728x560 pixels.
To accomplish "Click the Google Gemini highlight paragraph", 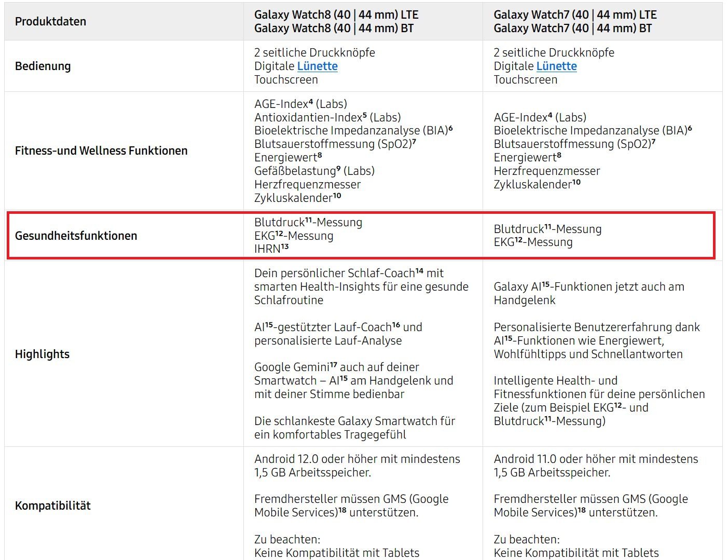I will pos(354,380).
